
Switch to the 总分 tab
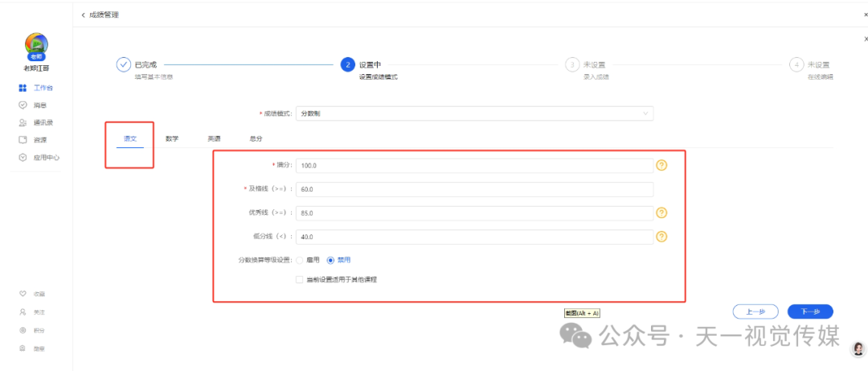(x=256, y=138)
